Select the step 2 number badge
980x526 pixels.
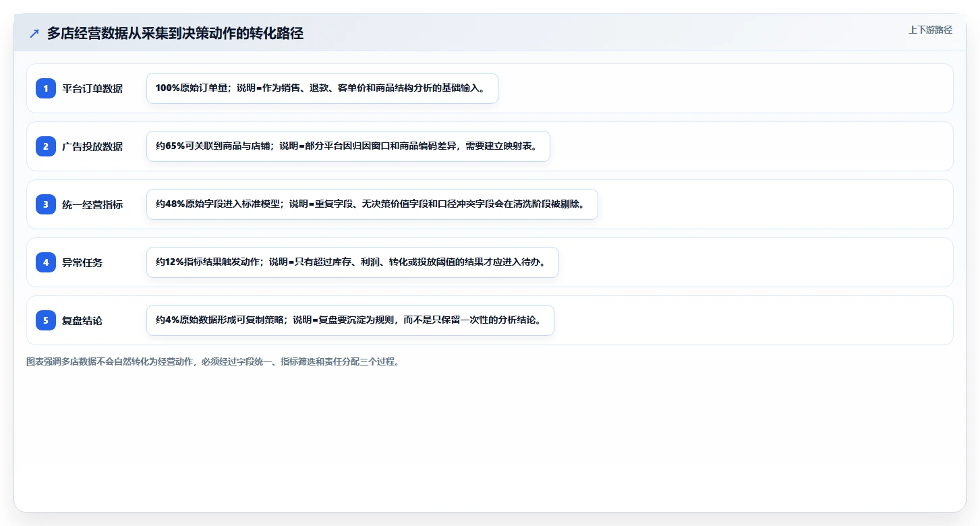[x=46, y=146]
